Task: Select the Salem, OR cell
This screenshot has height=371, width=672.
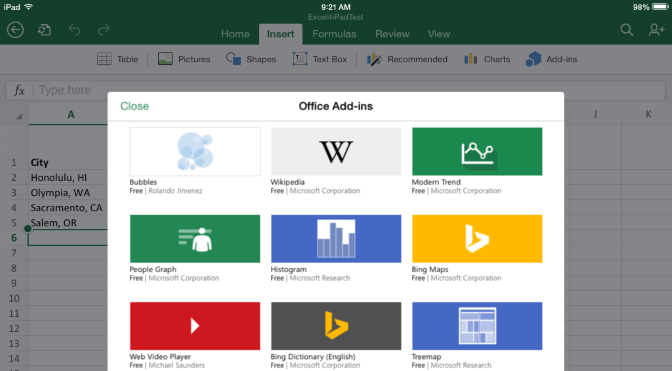Action: [x=68, y=223]
